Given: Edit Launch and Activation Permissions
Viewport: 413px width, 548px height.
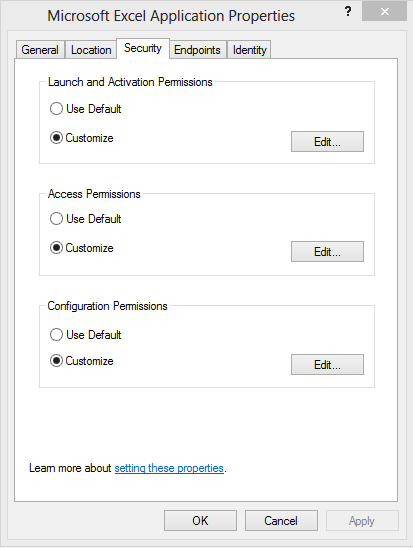Looking at the screenshot, I should pyautogui.click(x=327, y=142).
